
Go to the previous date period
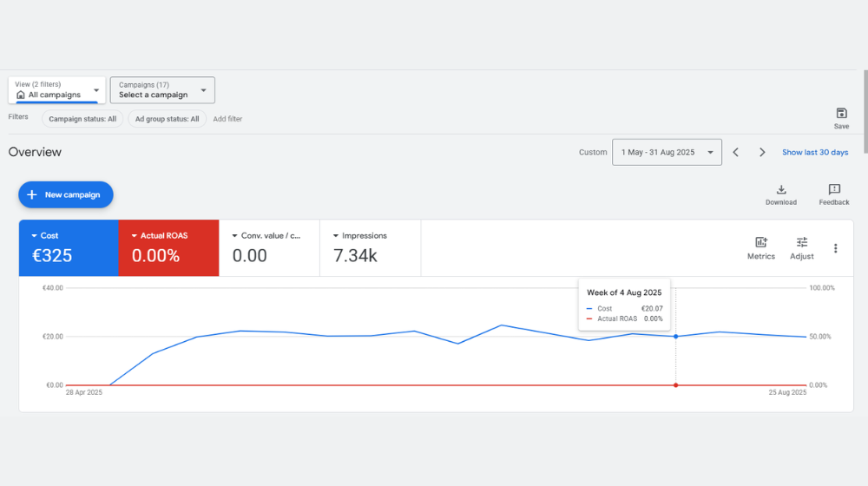point(735,152)
